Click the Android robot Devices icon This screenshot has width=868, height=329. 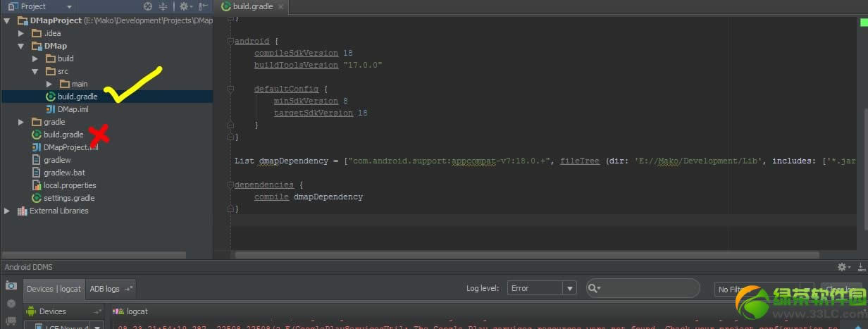tap(30, 311)
